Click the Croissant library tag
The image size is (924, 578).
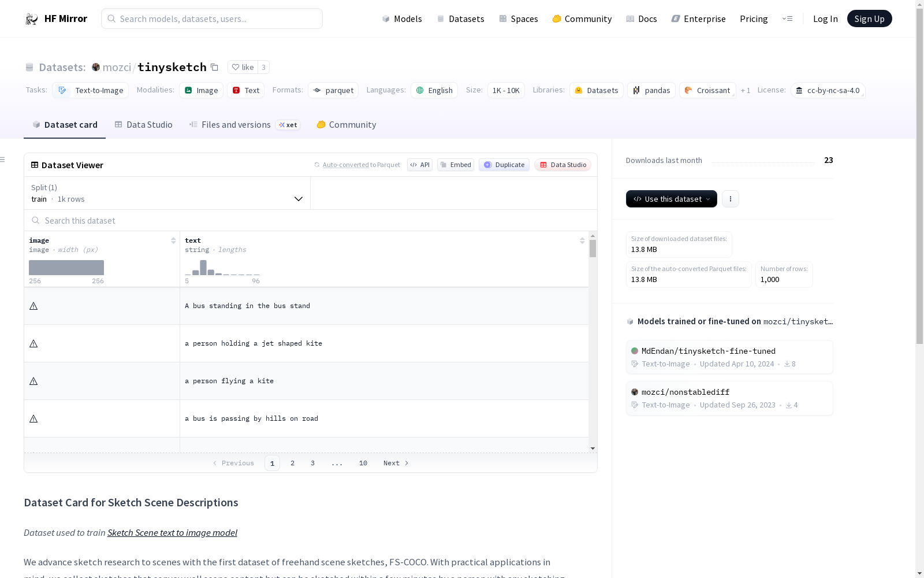[707, 90]
